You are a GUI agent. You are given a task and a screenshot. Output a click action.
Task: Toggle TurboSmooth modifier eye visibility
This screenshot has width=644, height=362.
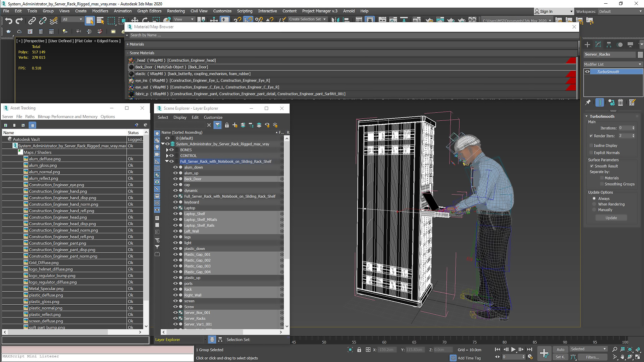[x=587, y=72]
